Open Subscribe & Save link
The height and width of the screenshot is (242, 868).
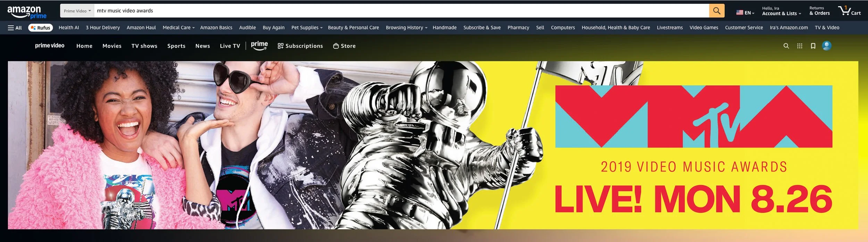coord(482,28)
